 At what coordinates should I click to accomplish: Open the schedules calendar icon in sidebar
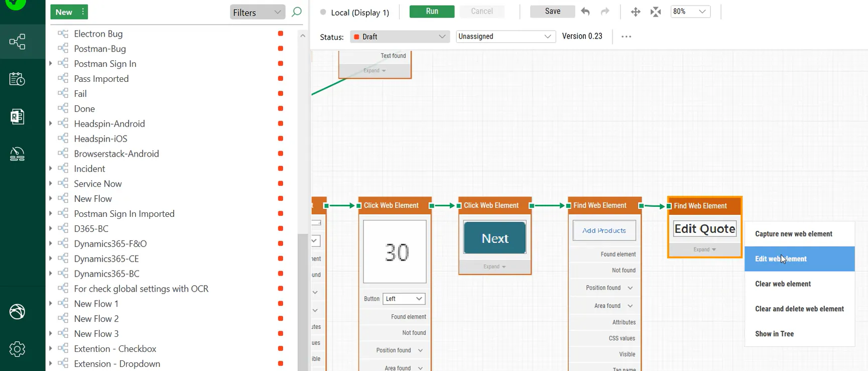point(18,79)
